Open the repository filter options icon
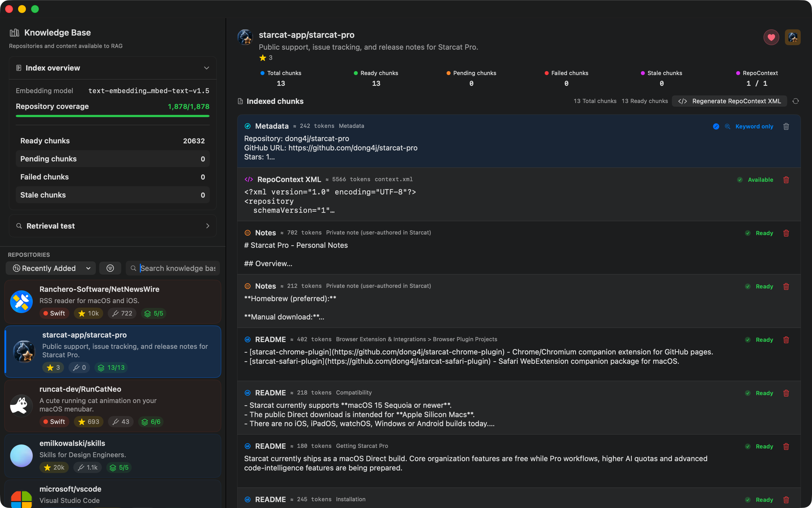Image resolution: width=812 pixels, height=508 pixels. click(110, 268)
